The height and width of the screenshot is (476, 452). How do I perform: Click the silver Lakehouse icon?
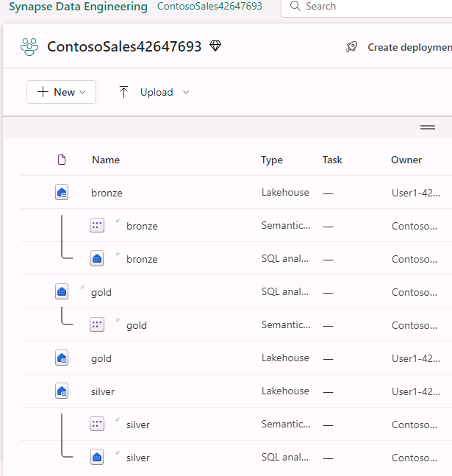[x=62, y=391]
